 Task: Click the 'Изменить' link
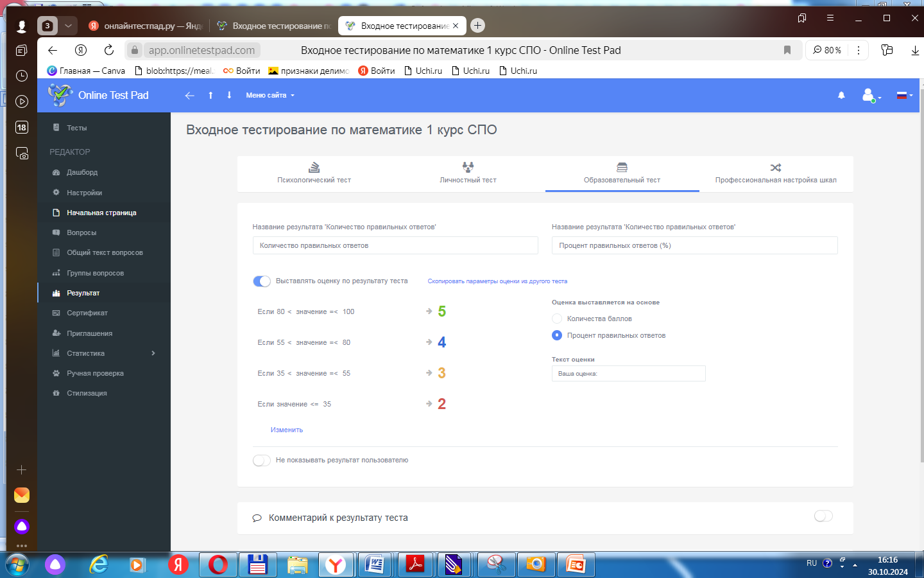287,430
